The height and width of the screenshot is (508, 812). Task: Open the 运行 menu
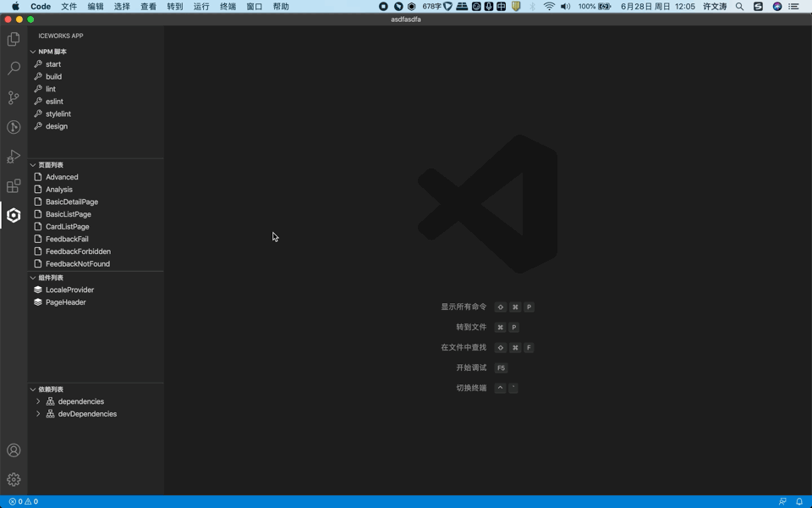201,7
